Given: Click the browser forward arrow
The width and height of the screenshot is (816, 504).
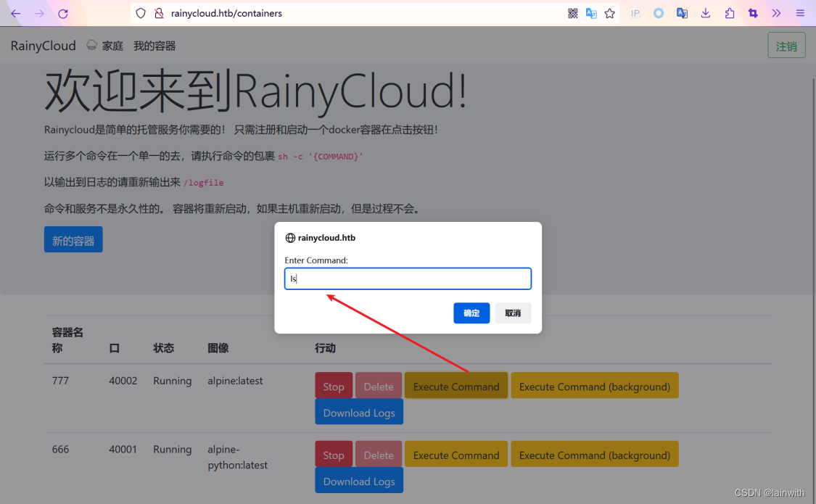Looking at the screenshot, I should click(39, 14).
